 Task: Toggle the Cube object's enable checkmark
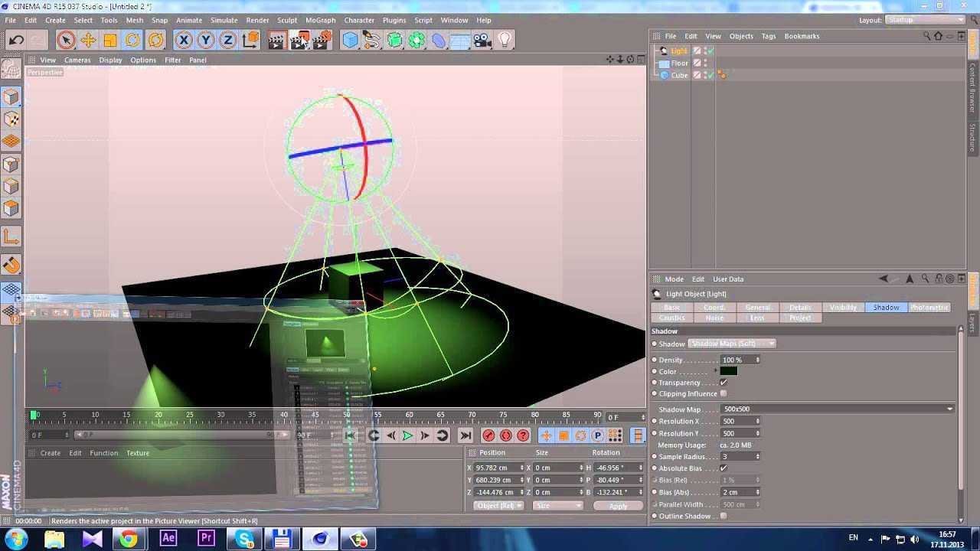click(710, 75)
